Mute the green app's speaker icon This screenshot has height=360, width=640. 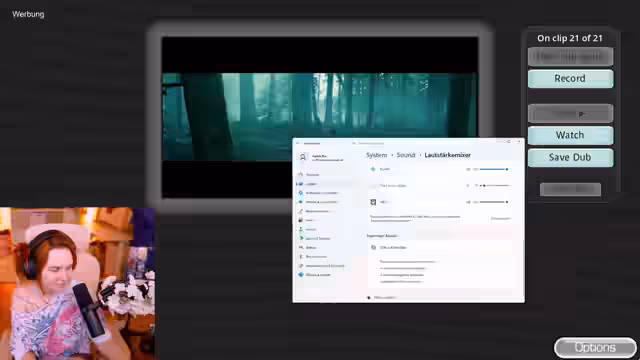pyautogui.click(x=468, y=169)
